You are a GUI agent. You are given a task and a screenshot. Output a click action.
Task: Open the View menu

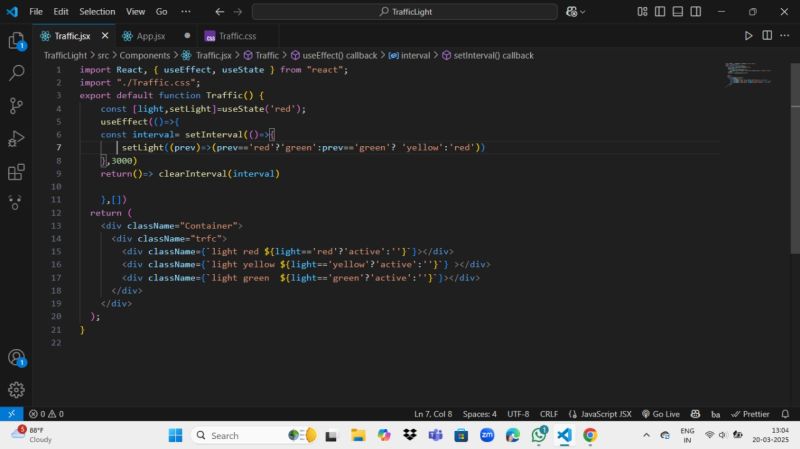135,12
